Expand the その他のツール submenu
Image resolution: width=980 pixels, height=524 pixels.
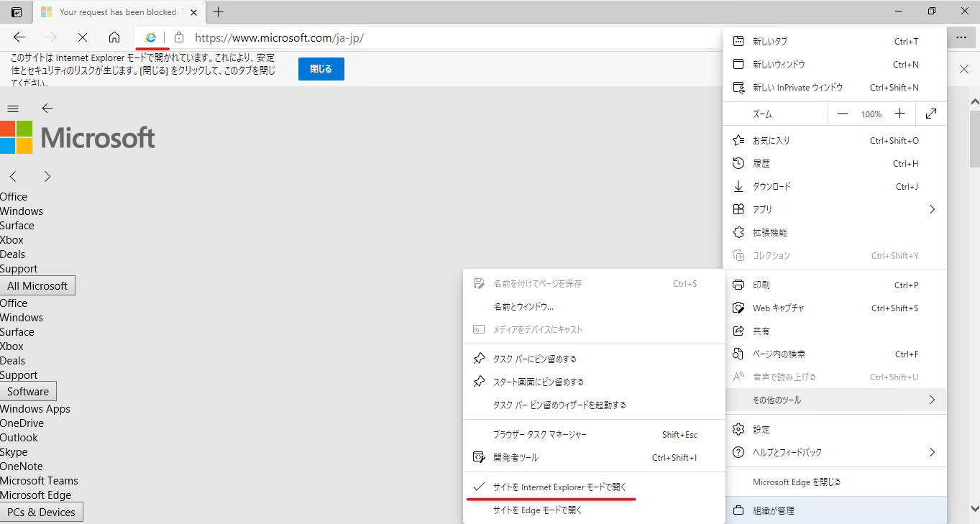pos(834,400)
